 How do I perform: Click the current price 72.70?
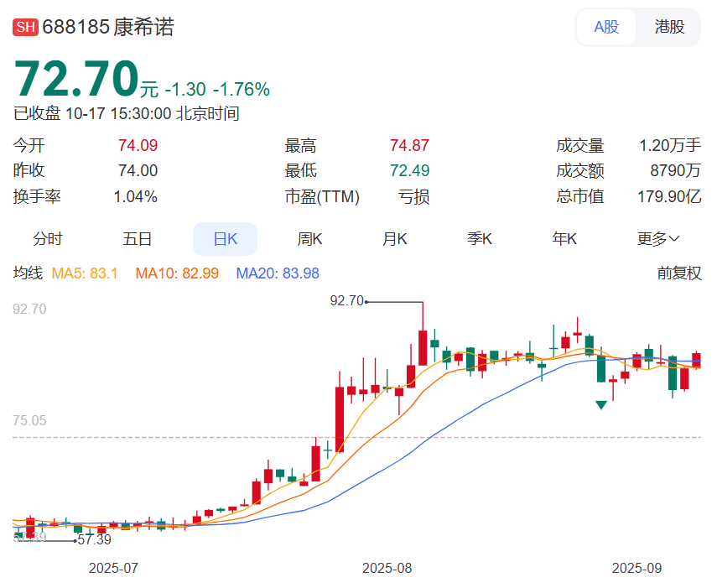coord(76,79)
